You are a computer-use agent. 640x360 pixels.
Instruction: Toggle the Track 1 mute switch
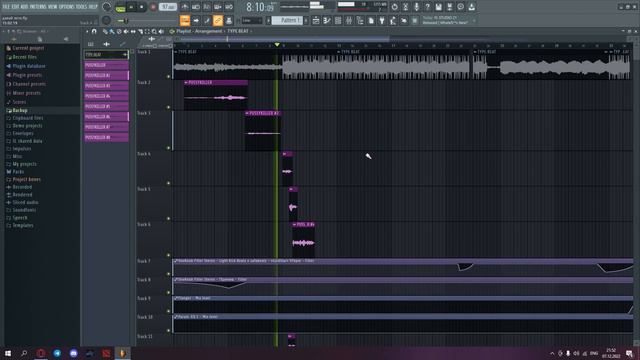(x=168, y=76)
